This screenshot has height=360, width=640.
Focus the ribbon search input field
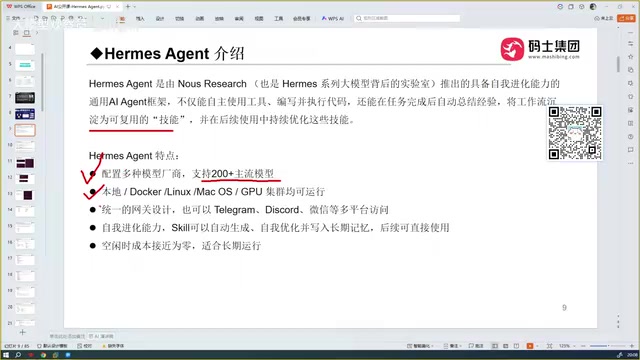407,18
